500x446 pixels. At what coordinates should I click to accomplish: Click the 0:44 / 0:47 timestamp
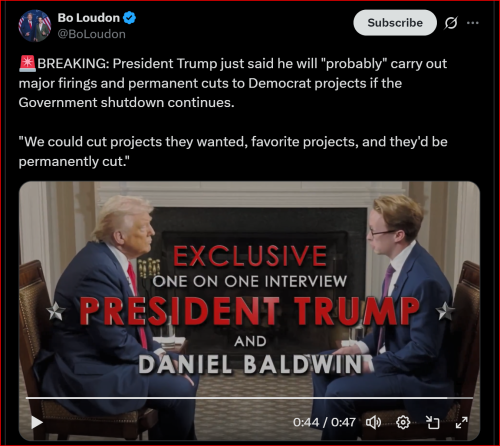[324, 422]
